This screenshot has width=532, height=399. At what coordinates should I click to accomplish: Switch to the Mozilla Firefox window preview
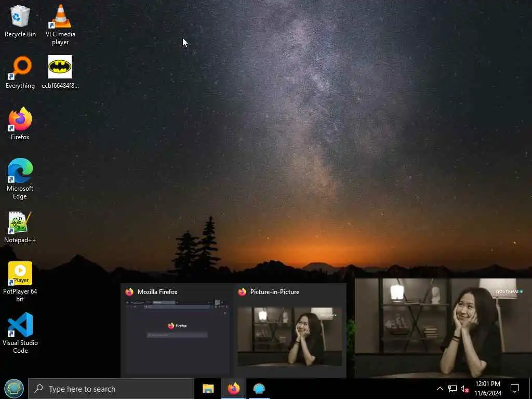(x=177, y=330)
